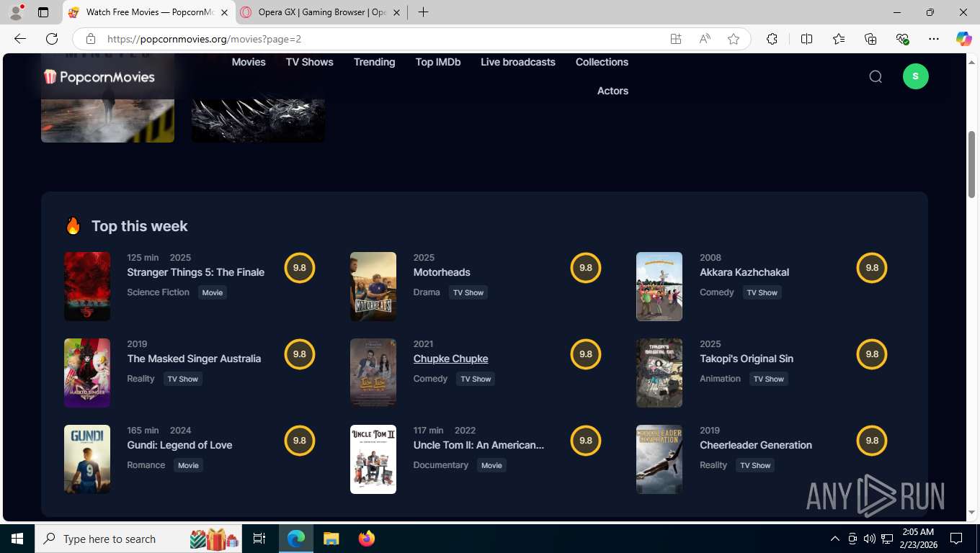Click Masked Singer Australia poster thumbnail

click(x=87, y=373)
